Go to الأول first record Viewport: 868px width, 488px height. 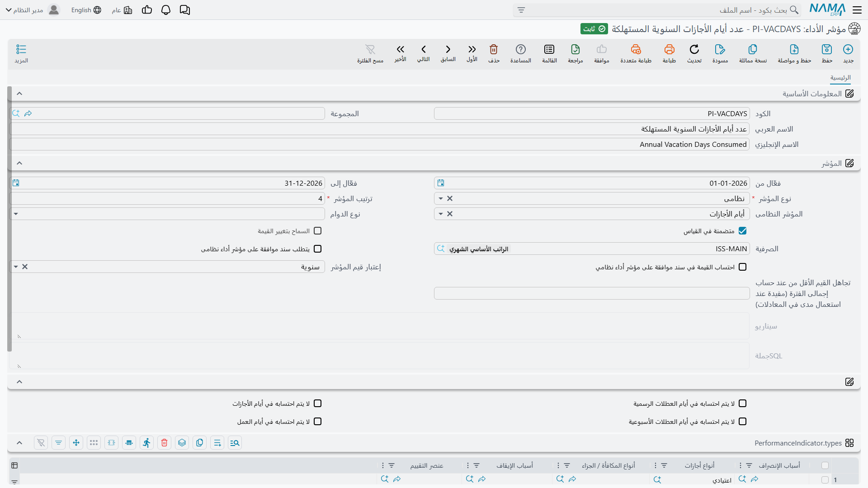tap(472, 49)
